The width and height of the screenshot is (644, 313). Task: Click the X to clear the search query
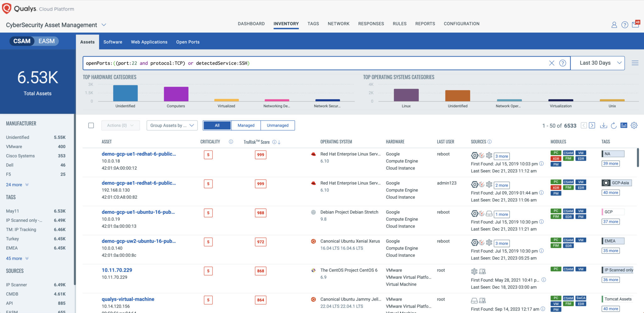[x=552, y=63]
